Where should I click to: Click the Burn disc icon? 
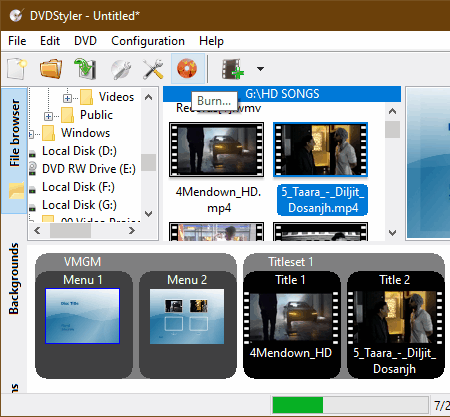[x=187, y=68]
